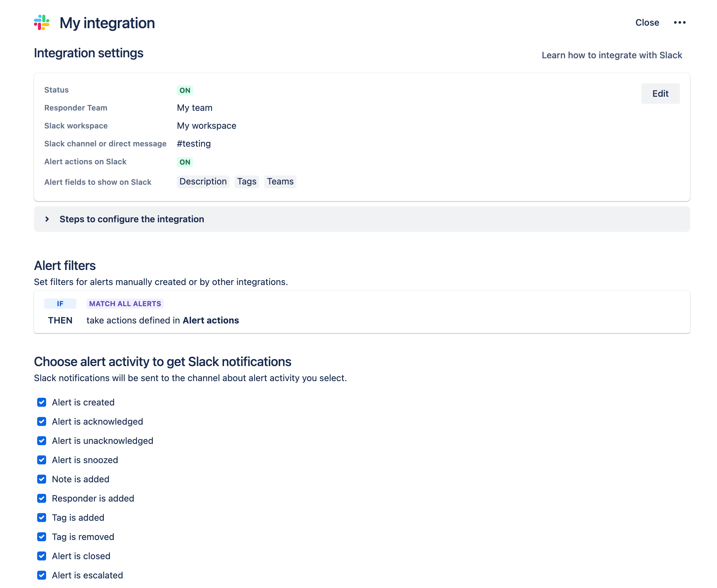Screen dimensions: 717x588
Task: Collapse the Integration settings chevron
Action: 47,219
